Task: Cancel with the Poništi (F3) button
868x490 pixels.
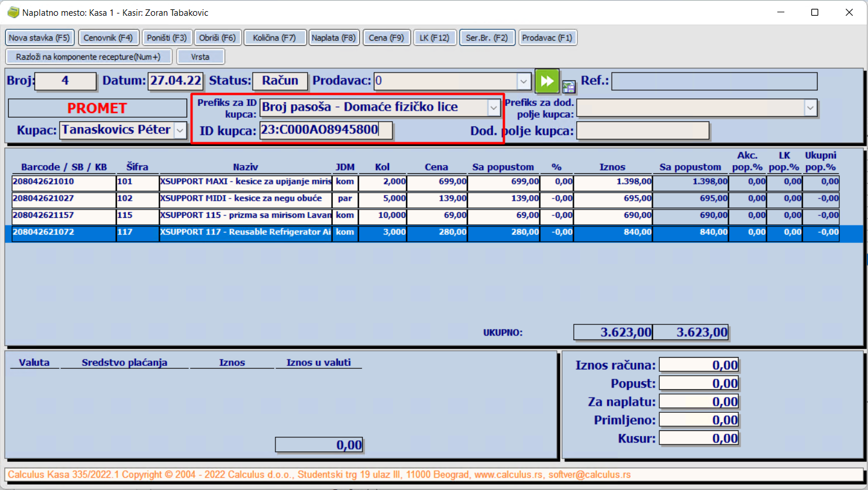Action: [167, 37]
